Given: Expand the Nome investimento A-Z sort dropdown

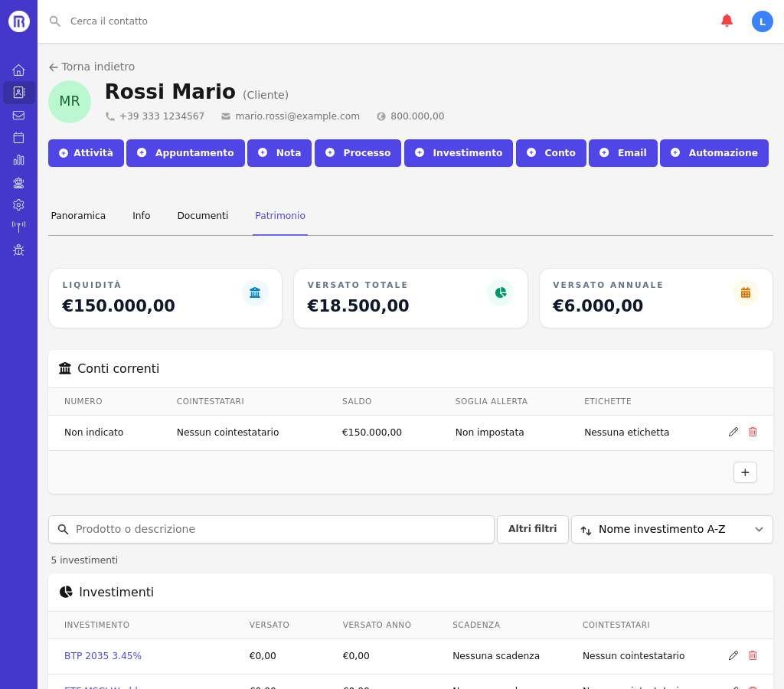Looking at the screenshot, I should [671, 529].
